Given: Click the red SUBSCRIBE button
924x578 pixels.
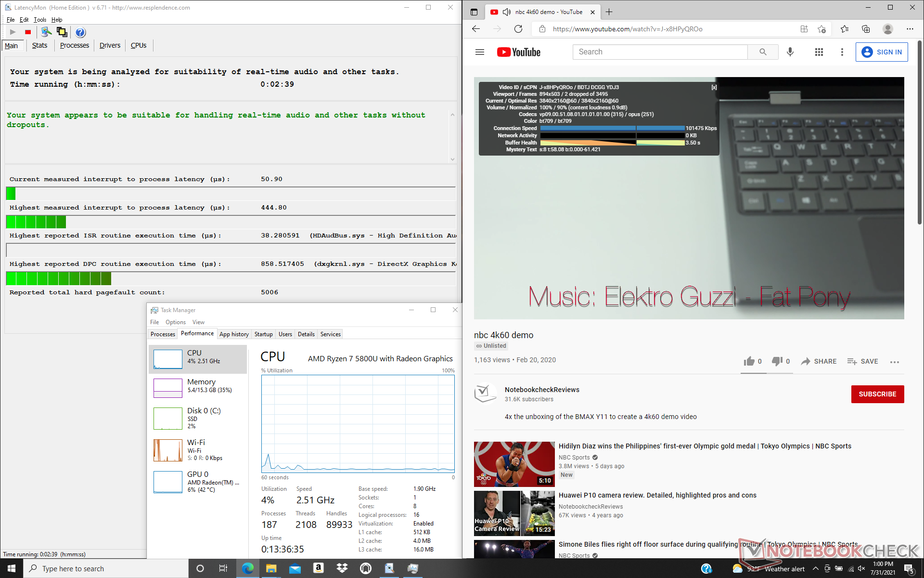Looking at the screenshot, I should point(877,394).
